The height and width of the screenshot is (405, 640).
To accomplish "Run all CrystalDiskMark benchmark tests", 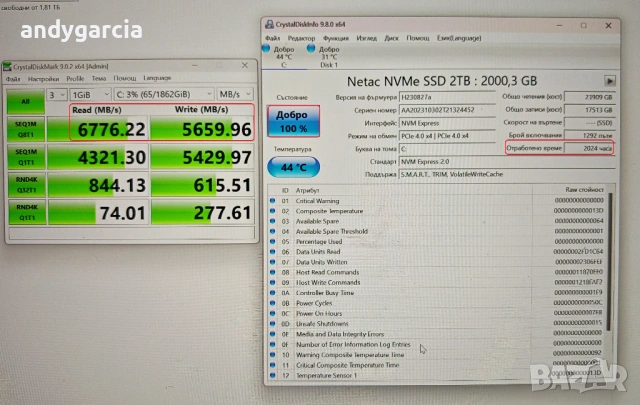I will click(26, 101).
